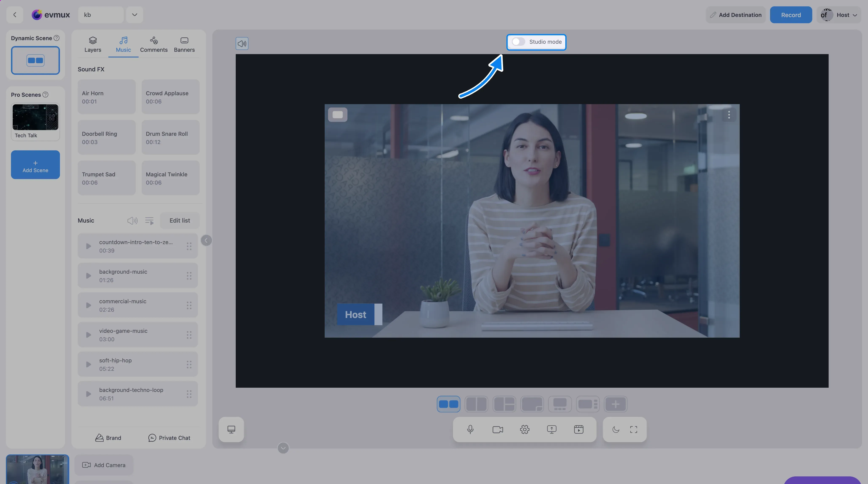868x484 pixels.
Task: Switch to the Banners tab
Action: 184,45
